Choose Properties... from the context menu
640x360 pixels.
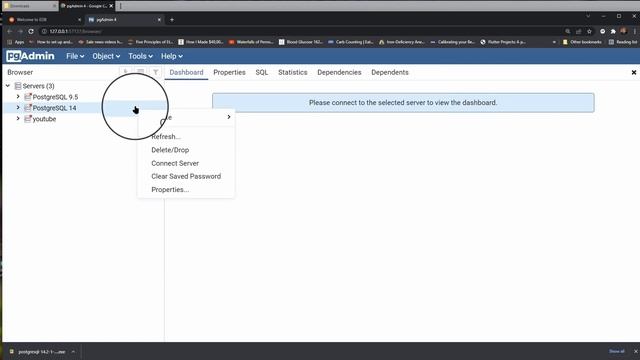pyautogui.click(x=170, y=189)
